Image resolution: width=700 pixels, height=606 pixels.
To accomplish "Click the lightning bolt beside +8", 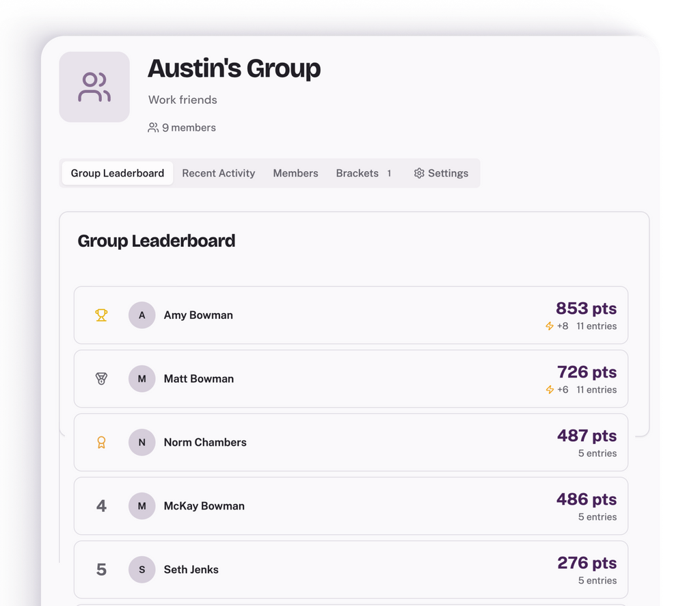I will click(550, 326).
